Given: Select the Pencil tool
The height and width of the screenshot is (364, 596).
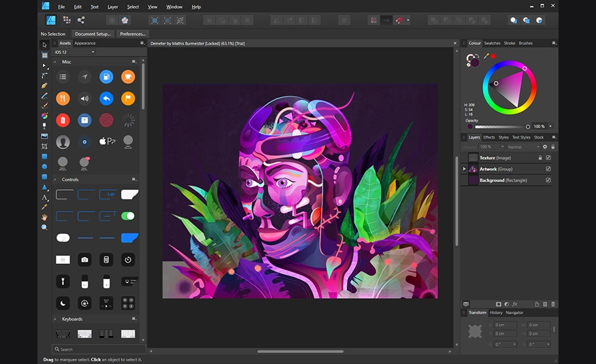Looking at the screenshot, I should (44, 96).
